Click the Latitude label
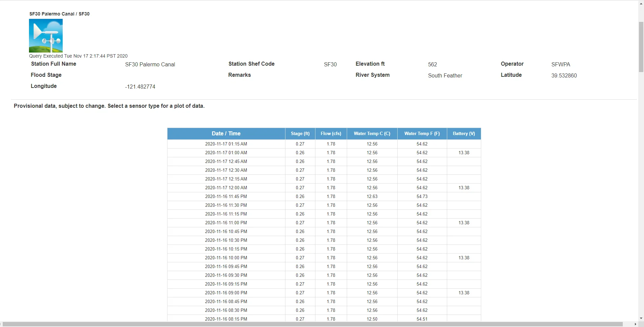 [511, 75]
